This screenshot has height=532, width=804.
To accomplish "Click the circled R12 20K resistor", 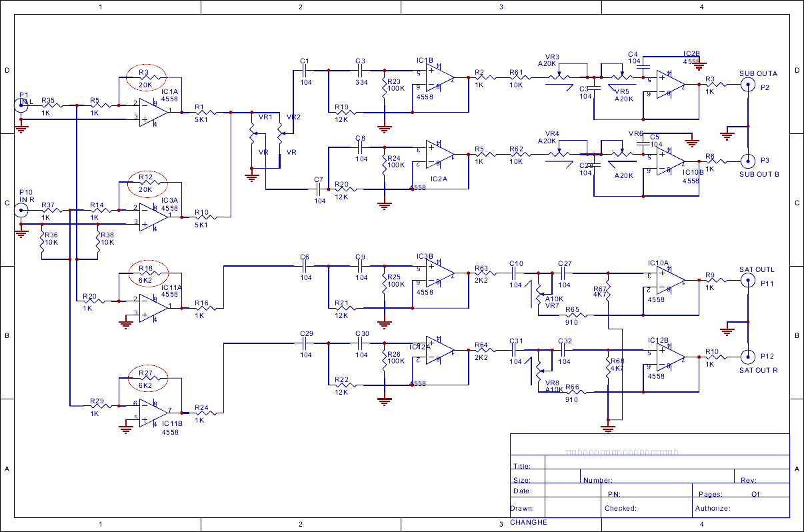I will click(x=147, y=184).
